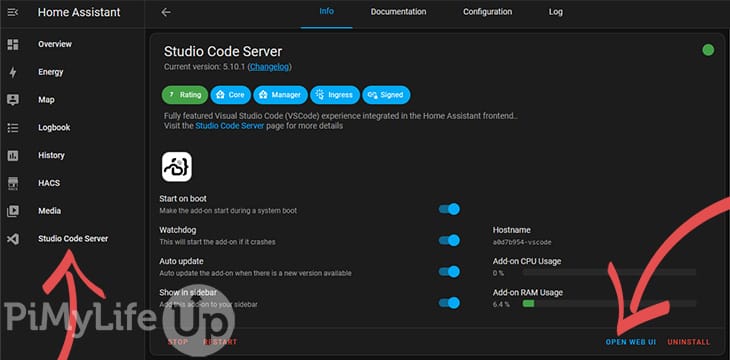Collapse the sidebar with the menu icon
The height and width of the screenshot is (360, 730).
tap(13, 12)
